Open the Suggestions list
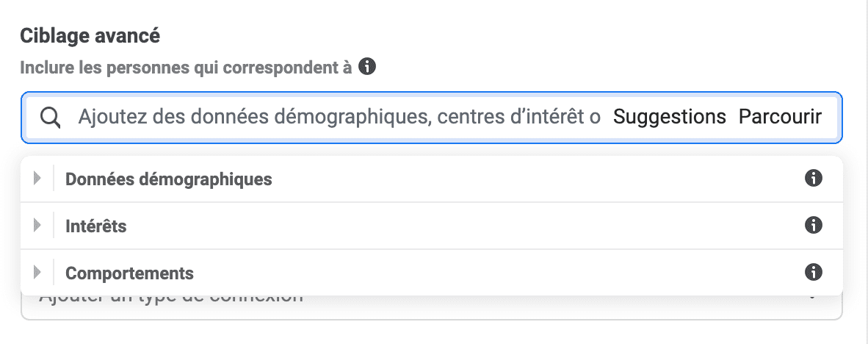868x344 pixels. tap(669, 117)
